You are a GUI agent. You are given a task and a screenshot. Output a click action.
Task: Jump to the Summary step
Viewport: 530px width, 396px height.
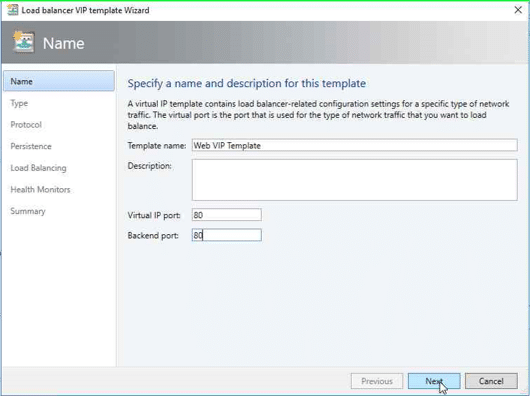click(x=28, y=211)
